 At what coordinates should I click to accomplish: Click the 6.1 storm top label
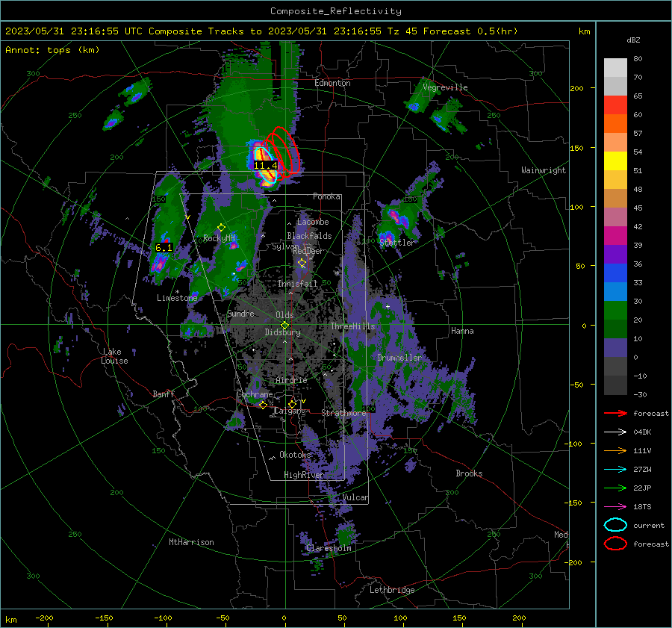(164, 248)
